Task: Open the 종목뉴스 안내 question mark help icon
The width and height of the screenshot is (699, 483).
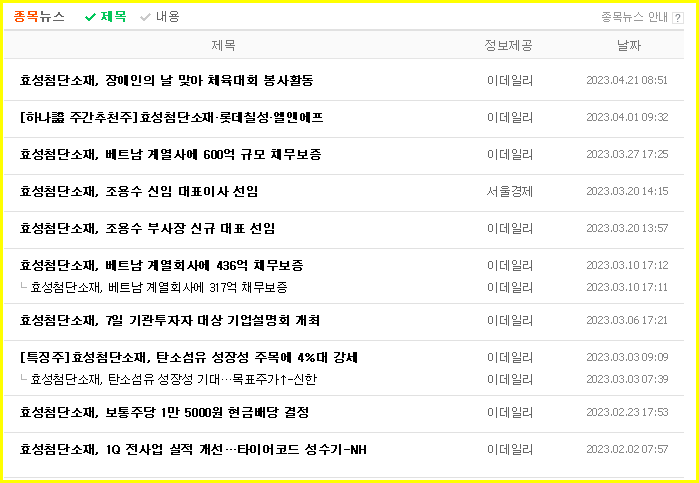Action: point(678,18)
